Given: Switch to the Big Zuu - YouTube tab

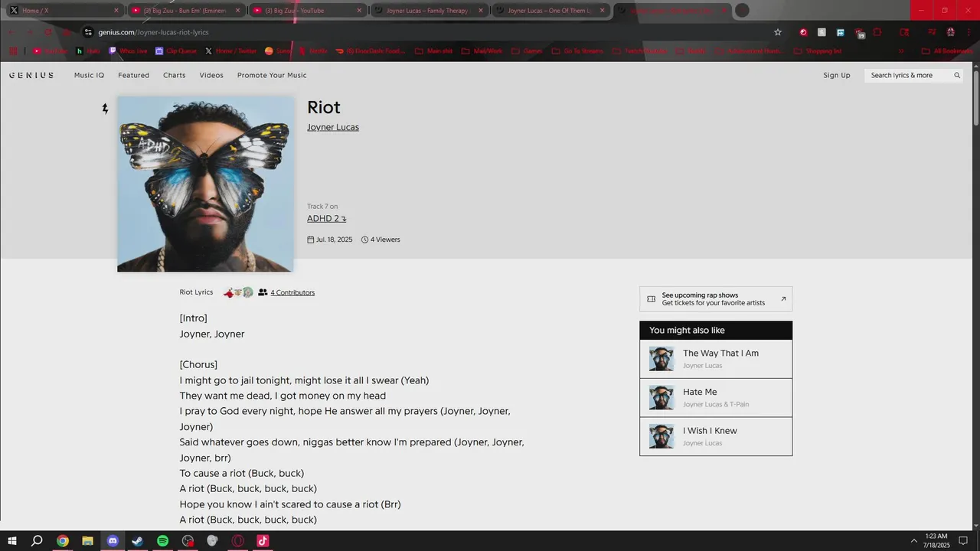Looking at the screenshot, I should (x=307, y=11).
